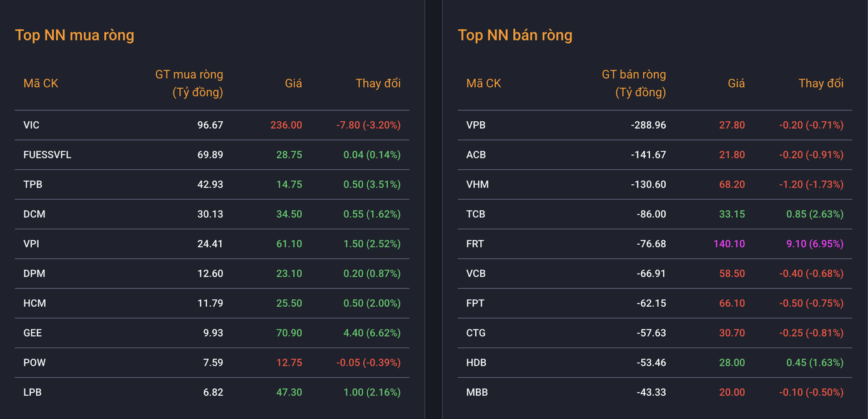Click DCM price 34.50

pyautogui.click(x=289, y=214)
